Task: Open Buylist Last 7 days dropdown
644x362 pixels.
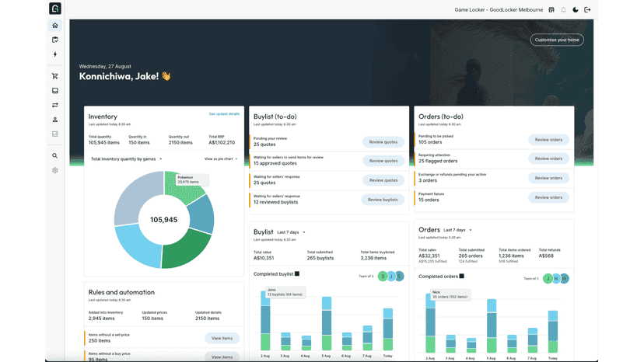Action: (291, 232)
